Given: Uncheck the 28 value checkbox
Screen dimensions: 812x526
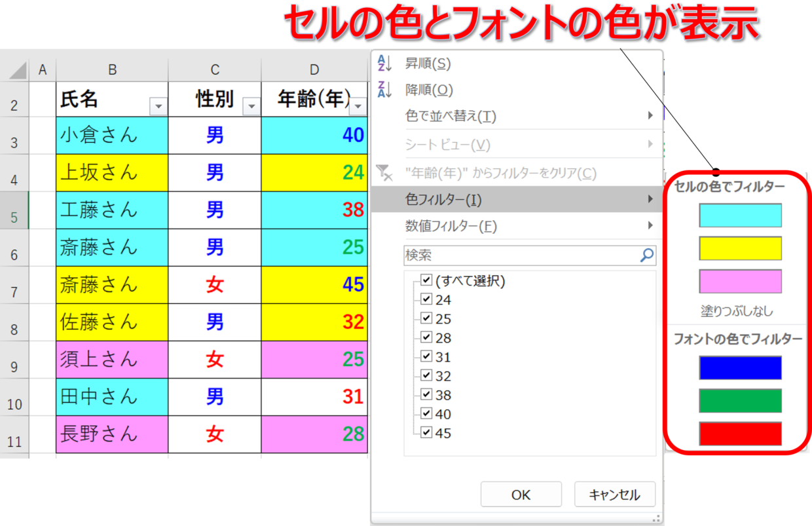Looking at the screenshot, I should coord(426,337).
